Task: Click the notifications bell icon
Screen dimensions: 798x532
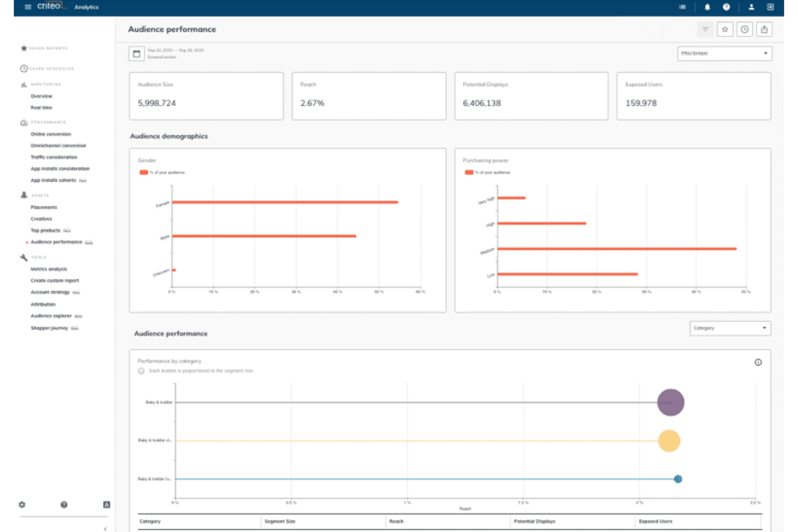Action: [x=707, y=7]
